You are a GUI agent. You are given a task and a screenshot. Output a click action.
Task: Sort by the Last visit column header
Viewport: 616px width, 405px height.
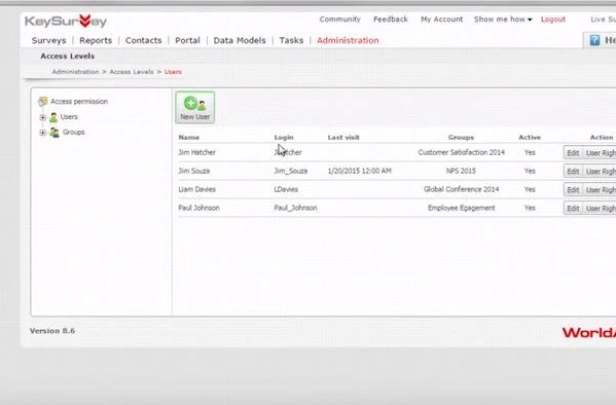point(343,137)
